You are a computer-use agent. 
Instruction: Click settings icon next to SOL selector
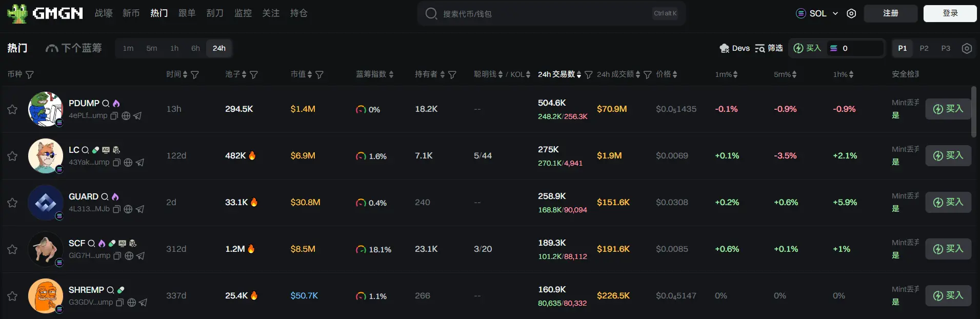851,13
